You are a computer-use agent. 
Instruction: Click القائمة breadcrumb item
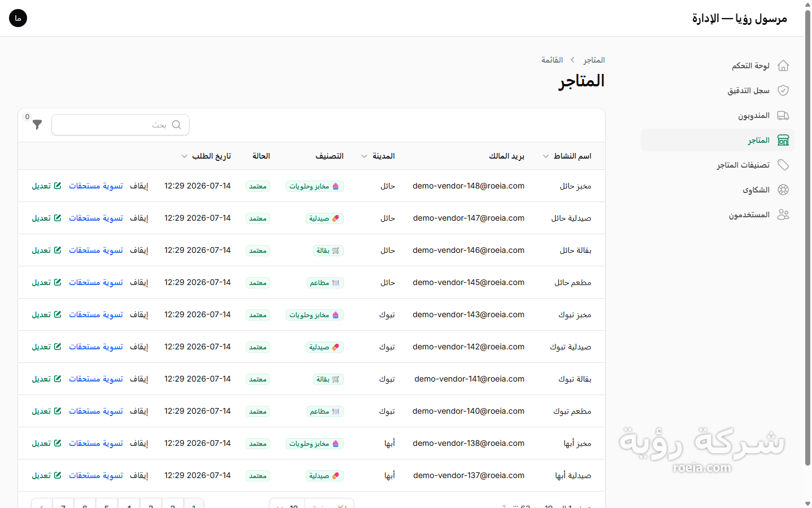point(552,60)
